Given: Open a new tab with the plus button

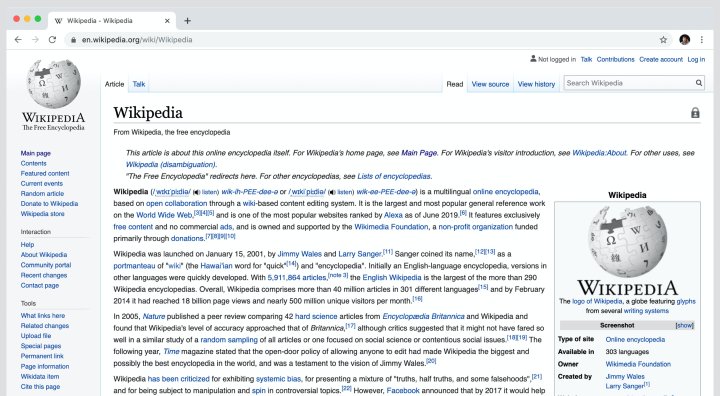Looking at the screenshot, I should click(x=187, y=21).
